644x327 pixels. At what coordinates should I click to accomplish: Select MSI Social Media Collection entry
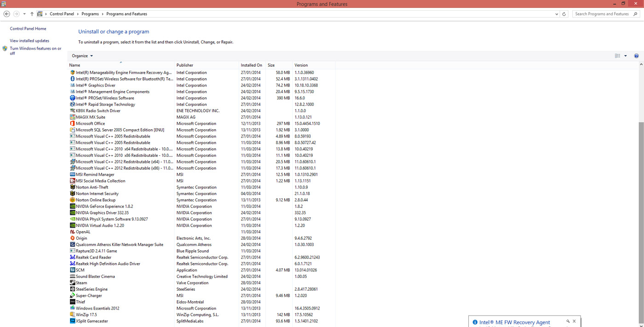click(x=202, y=181)
